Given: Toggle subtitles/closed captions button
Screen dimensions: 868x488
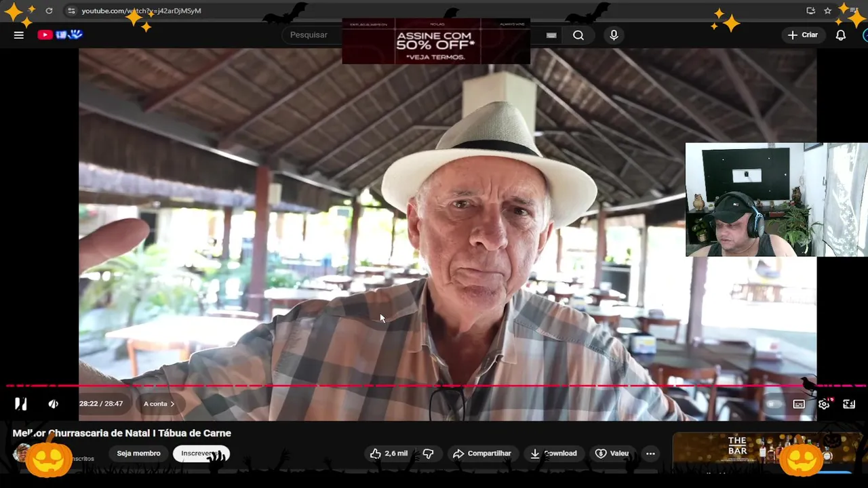Looking at the screenshot, I should point(799,404).
